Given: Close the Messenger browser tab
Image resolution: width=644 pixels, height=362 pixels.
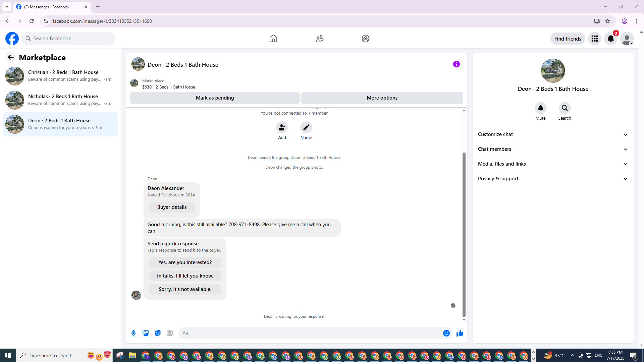Looking at the screenshot, I should coord(86,7).
